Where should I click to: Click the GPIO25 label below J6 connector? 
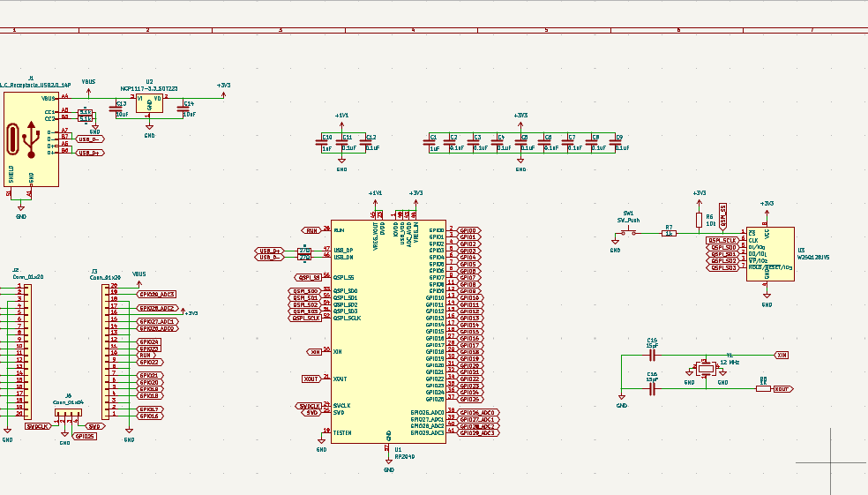pyautogui.click(x=86, y=436)
